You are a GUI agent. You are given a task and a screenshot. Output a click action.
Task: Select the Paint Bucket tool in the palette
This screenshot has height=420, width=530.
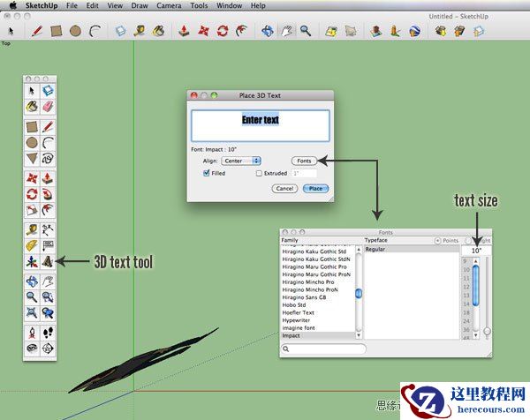[32, 107]
